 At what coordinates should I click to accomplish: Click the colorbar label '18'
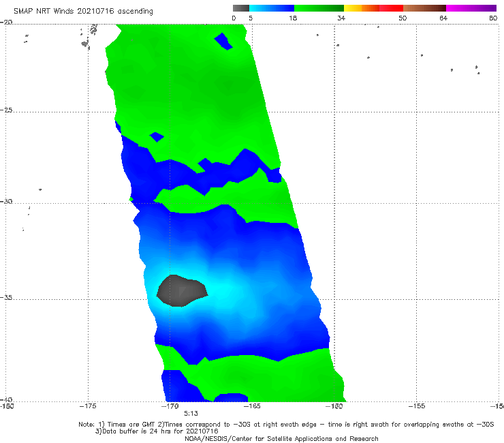(x=293, y=18)
